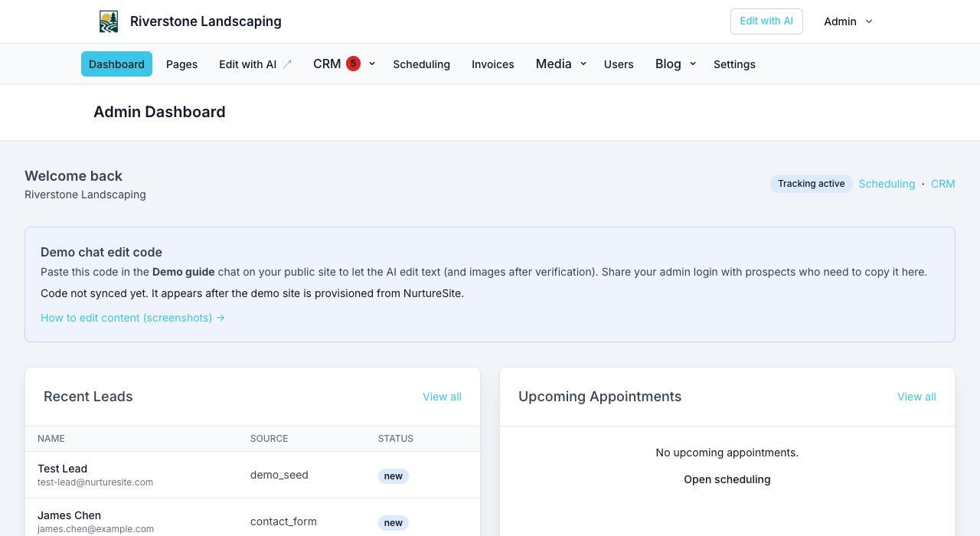This screenshot has height=536, width=980.
Task: Click the Tracking active badge
Action: coord(812,184)
